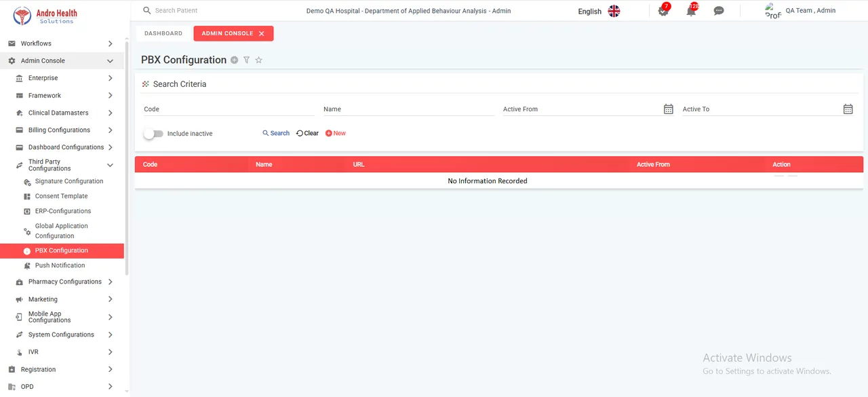
Task: Mark PBX Configuration as favorite with star
Action: pyautogui.click(x=258, y=60)
